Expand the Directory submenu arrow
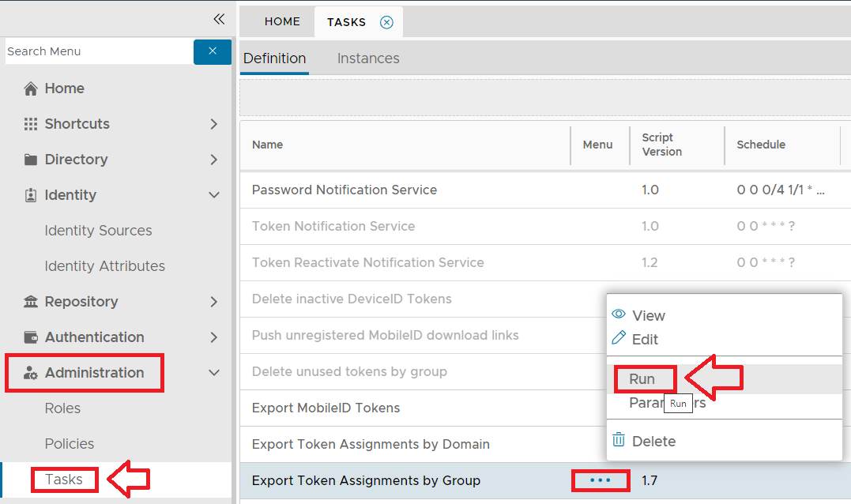 [x=214, y=160]
